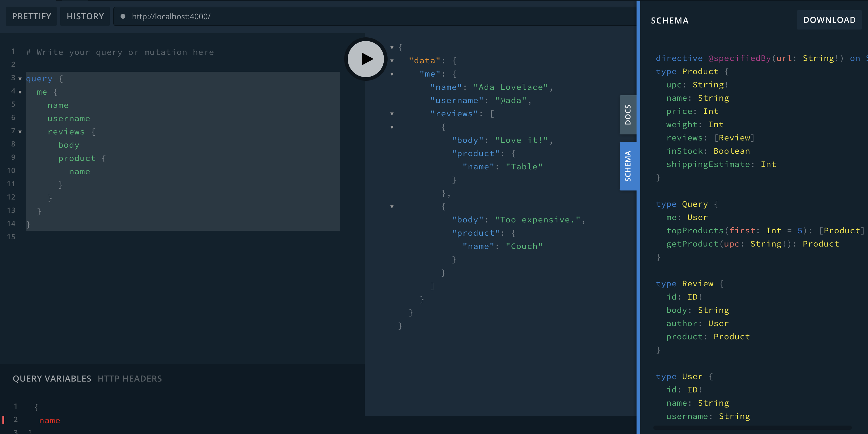
Task: Collapse the "Too expensive." review object arrow
Action: (x=392, y=206)
